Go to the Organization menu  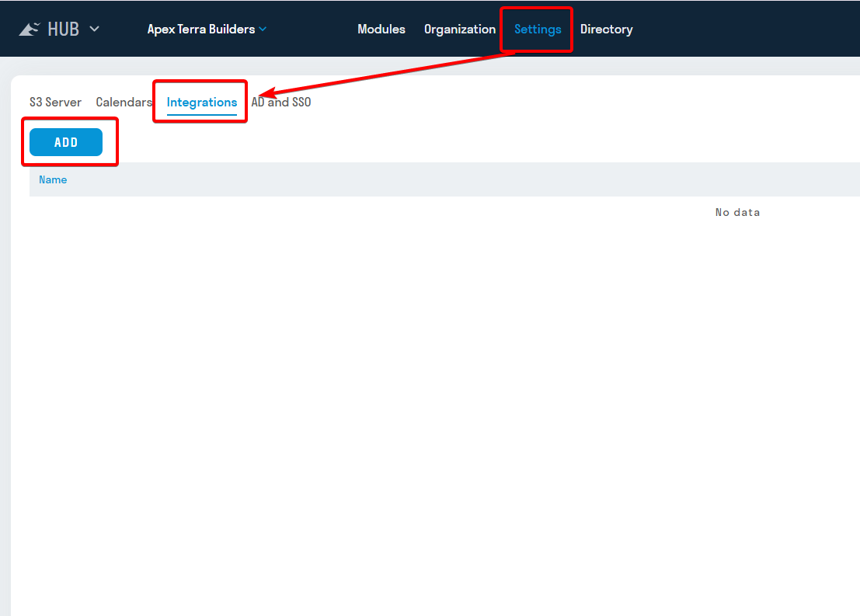(x=460, y=29)
